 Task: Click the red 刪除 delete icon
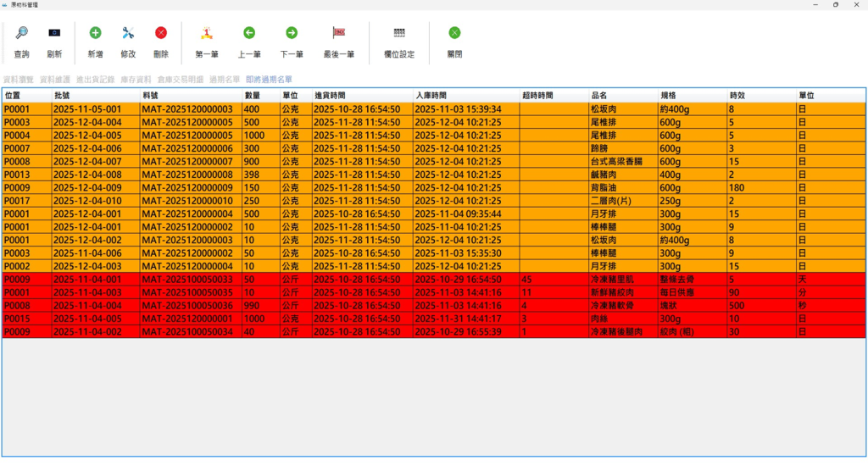[x=161, y=34]
